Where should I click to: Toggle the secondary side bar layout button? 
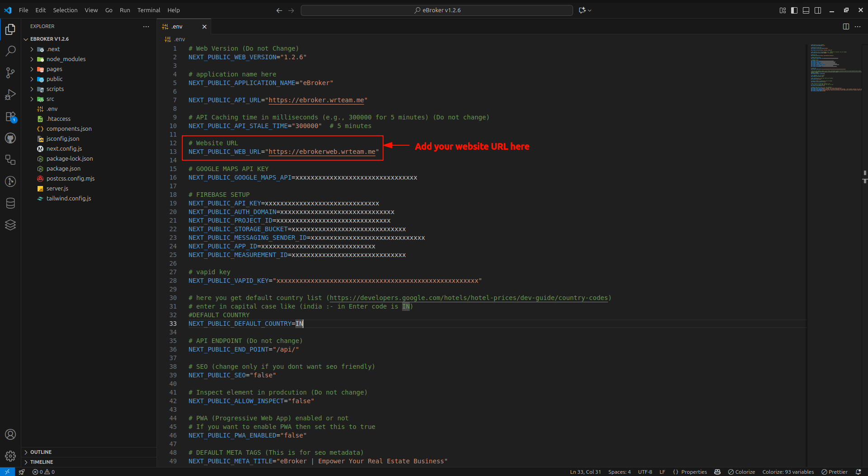point(818,10)
